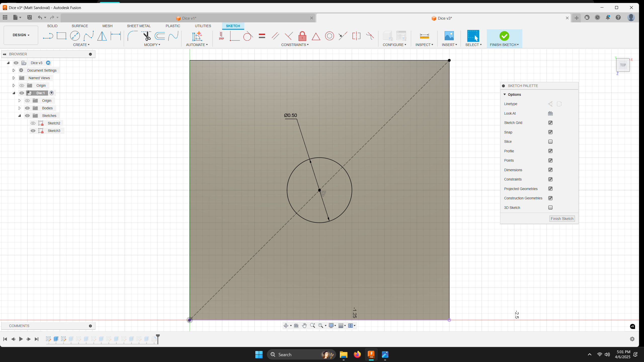Enable the 3D Sketch checkbox
The image size is (644, 362).
point(550,208)
